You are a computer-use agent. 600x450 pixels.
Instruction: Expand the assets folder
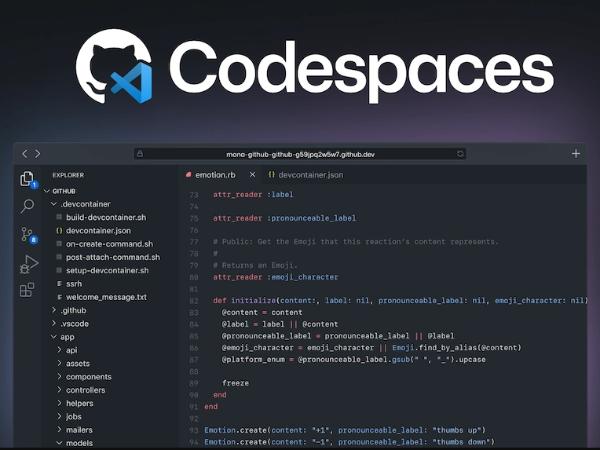73,364
